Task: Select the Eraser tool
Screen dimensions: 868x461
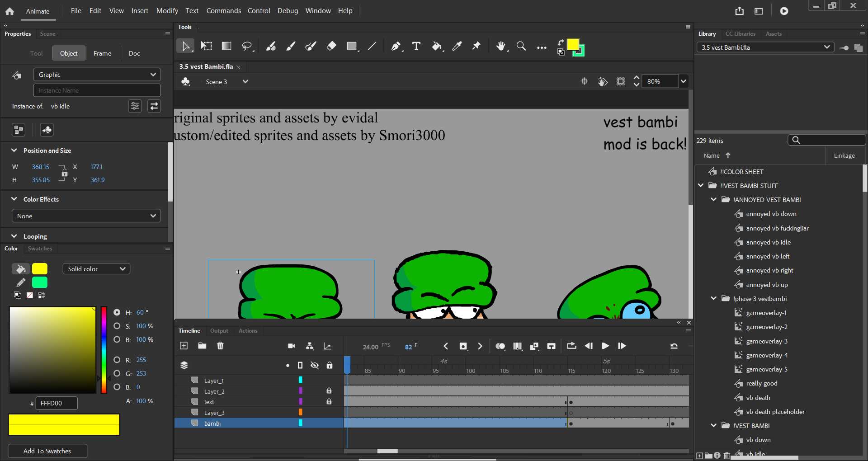Action: (x=331, y=46)
